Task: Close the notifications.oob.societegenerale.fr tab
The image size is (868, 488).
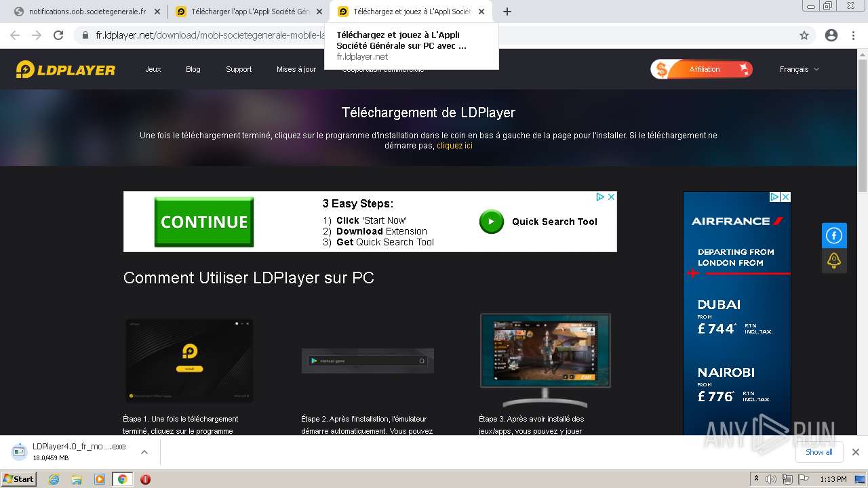Action: 157,12
